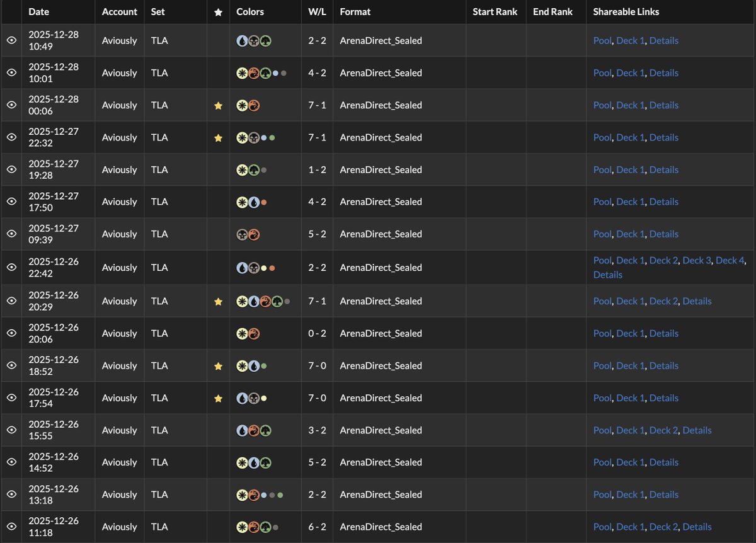Click gold star on 2025-12-27 22:32 row

coord(218,137)
